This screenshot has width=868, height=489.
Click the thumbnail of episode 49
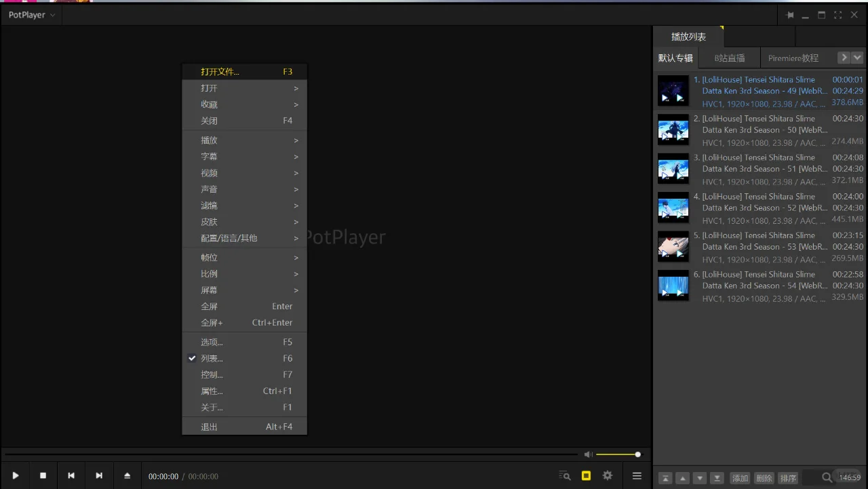click(673, 90)
